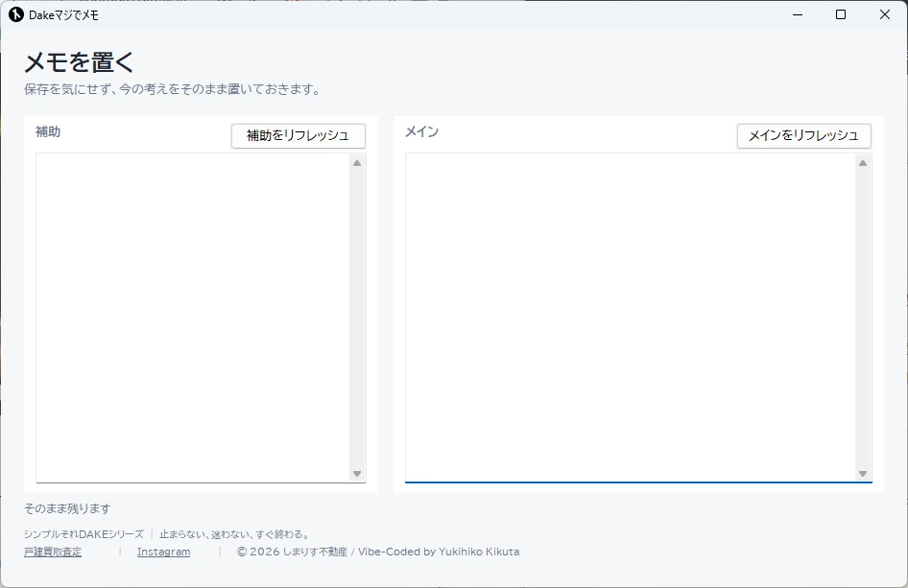Click the Dake app icon in title bar
Viewport: 908px width, 588px height.
pyautogui.click(x=16, y=14)
